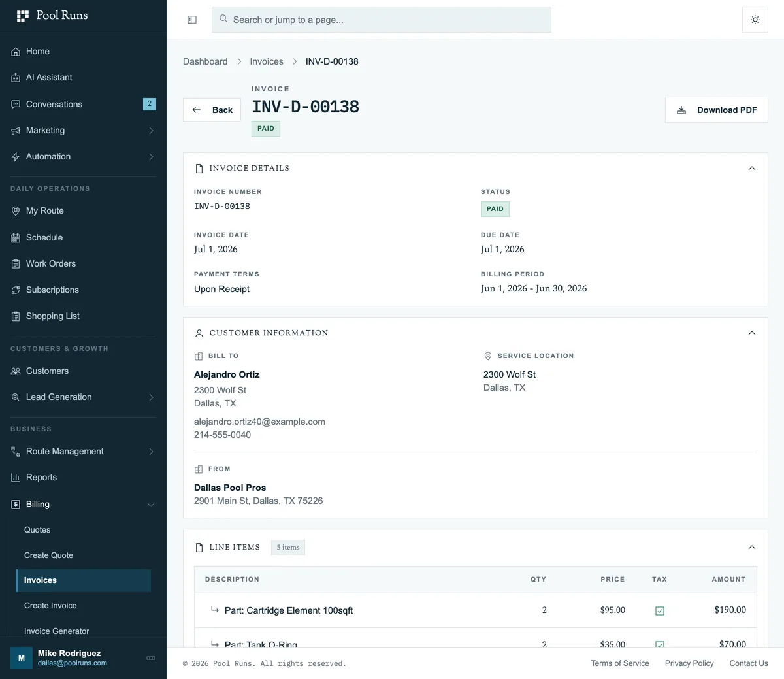Collapse the Line Items section
The height and width of the screenshot is (679, 784).
752,548
